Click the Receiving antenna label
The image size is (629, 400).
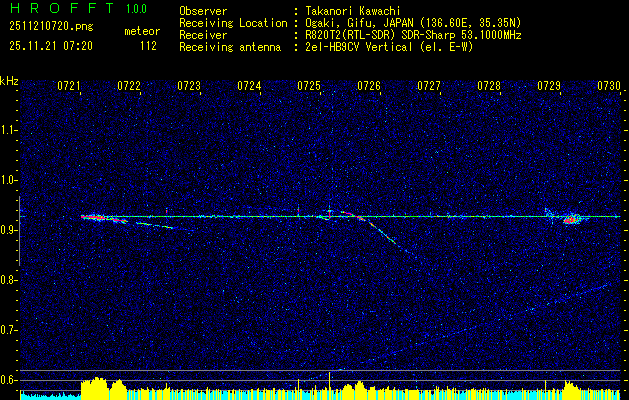click(230, 47)
